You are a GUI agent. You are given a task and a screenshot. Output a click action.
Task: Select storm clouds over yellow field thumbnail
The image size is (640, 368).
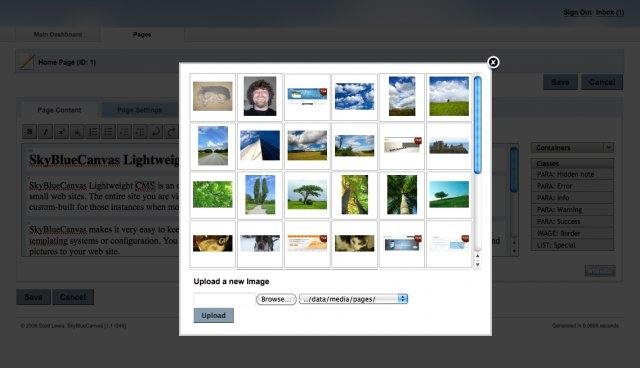(x=307, y=146)
